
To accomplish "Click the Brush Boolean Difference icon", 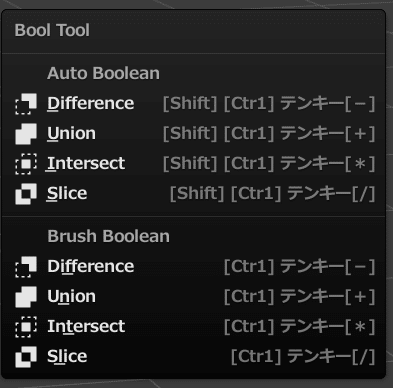I will pos(26,267).
